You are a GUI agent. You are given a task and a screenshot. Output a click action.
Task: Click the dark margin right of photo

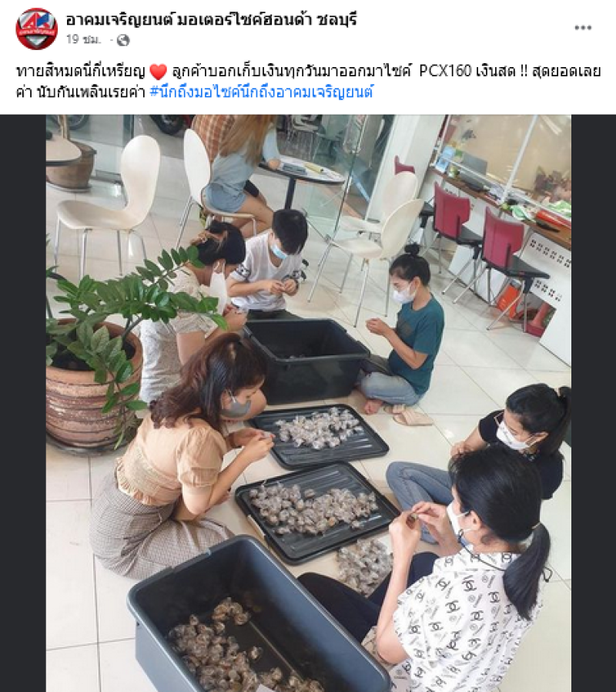pyautogui.click(x=594, y=403)
